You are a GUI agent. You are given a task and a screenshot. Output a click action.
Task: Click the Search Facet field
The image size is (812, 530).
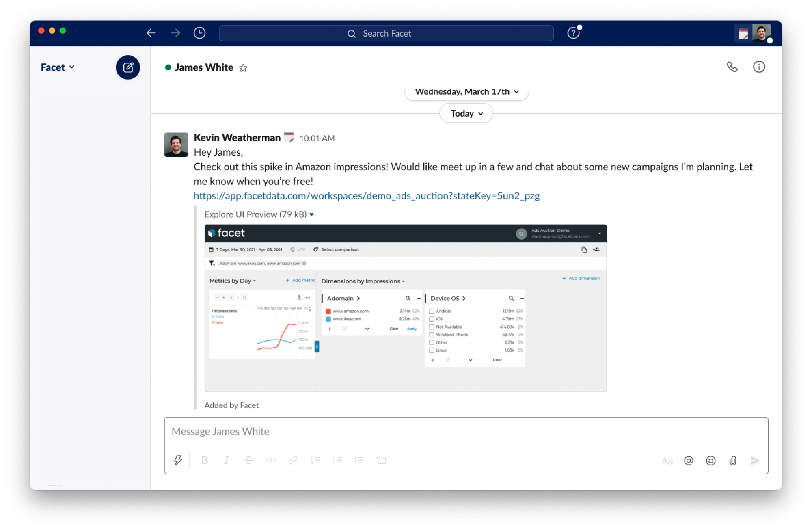point(386,33)
